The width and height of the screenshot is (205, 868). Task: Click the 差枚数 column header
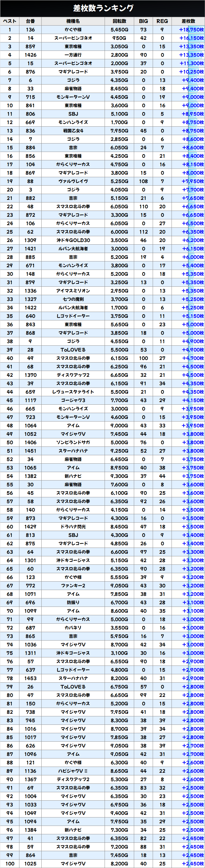click(x=188, y=21)
